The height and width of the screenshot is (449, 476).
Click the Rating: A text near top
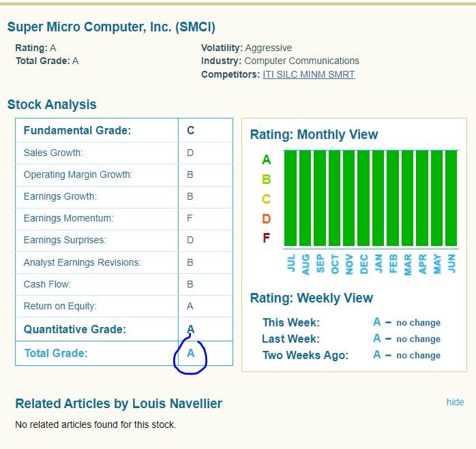(35, 48)
